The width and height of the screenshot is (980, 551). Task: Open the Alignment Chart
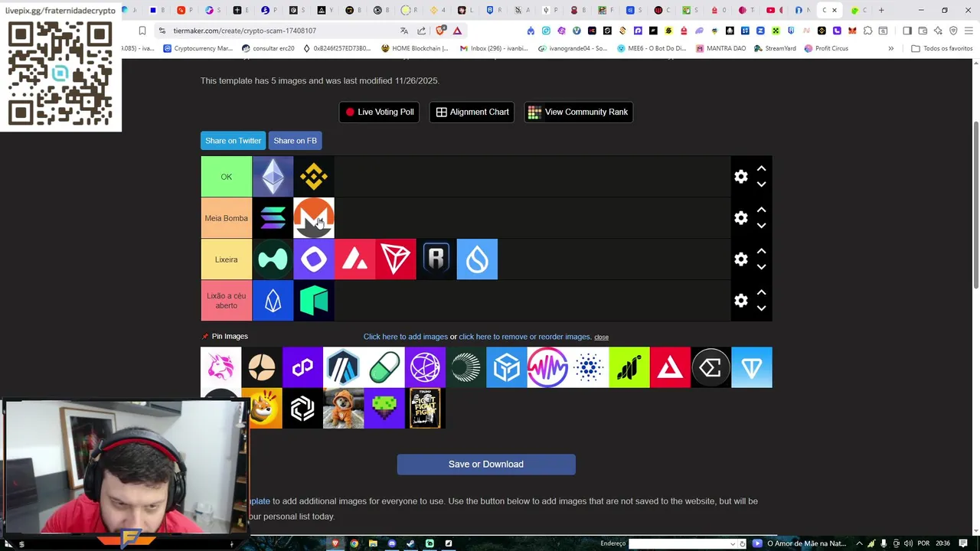[472, 112]
